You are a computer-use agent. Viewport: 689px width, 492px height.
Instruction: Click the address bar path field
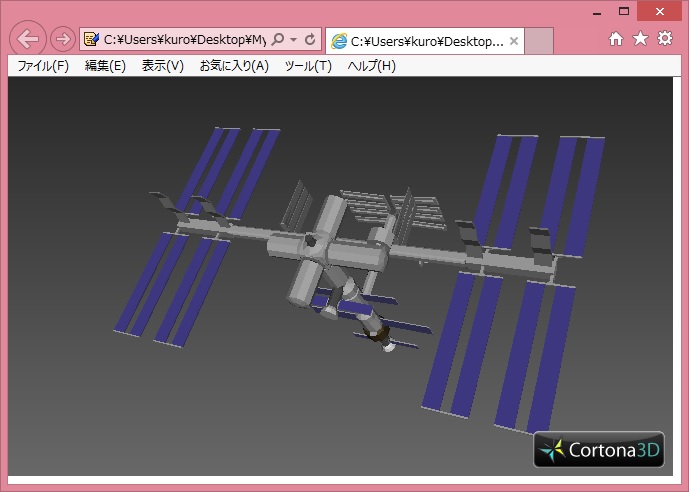185,40
